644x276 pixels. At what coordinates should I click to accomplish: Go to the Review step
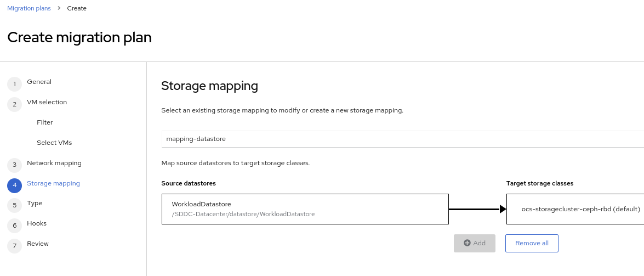38,244
